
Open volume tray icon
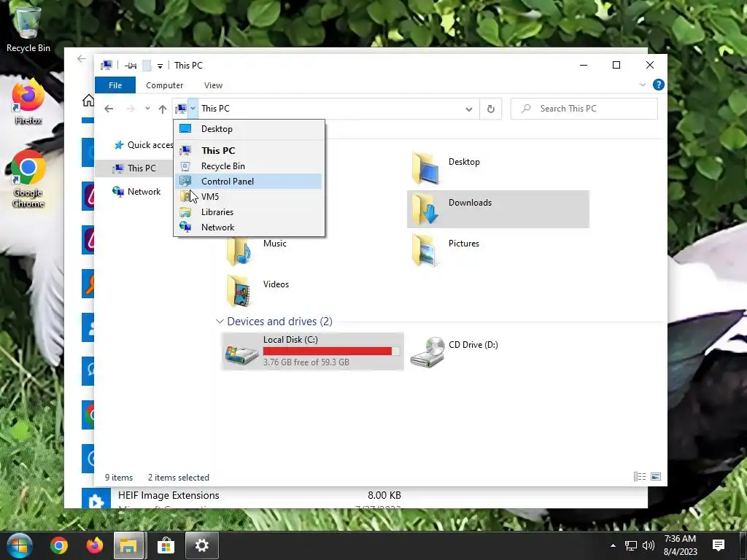pyautogui.click(x=648, y=545)
